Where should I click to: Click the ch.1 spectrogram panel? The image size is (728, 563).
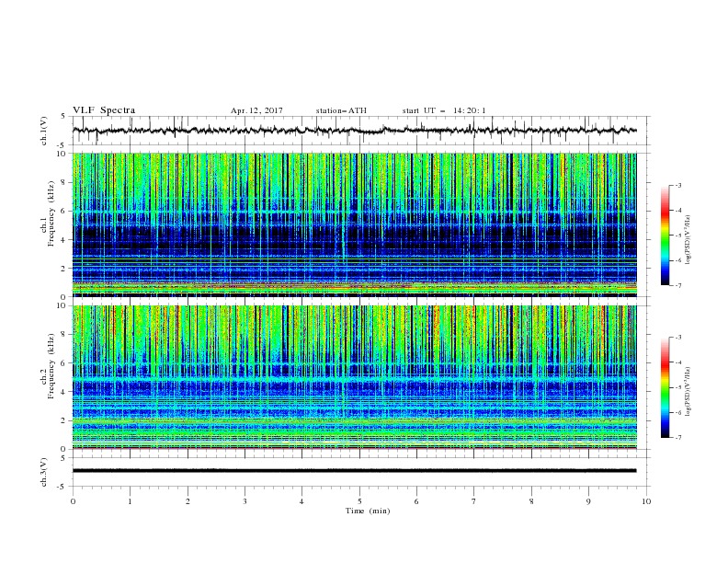[354, 224]
